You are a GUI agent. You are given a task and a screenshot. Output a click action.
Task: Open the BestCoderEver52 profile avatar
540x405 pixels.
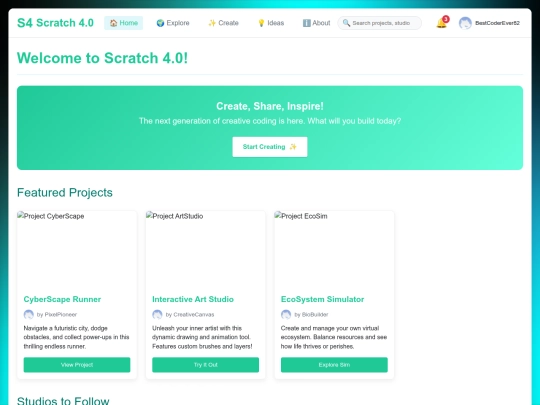tap(465, 23)
